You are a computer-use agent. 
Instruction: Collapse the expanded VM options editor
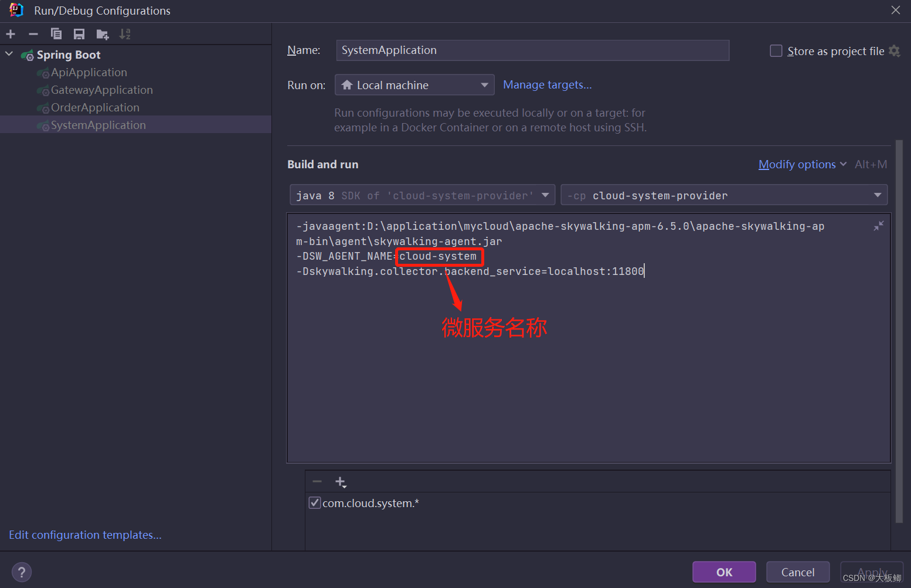pyautogui.click(x=878, y=225)
